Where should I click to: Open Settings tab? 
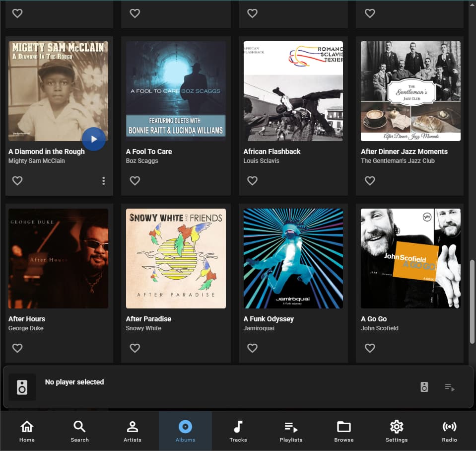click(397, 431)
